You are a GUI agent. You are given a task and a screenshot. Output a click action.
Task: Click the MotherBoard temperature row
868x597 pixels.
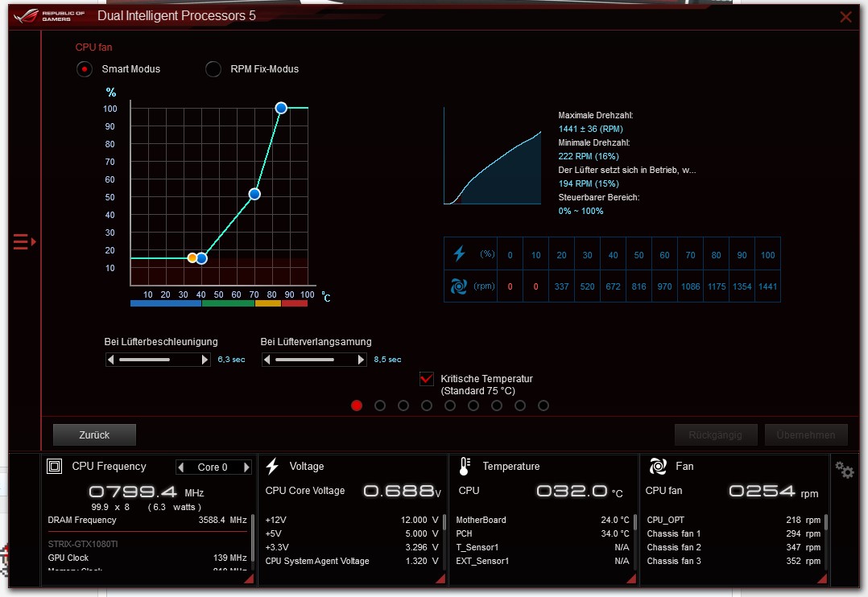coord(543,520)
